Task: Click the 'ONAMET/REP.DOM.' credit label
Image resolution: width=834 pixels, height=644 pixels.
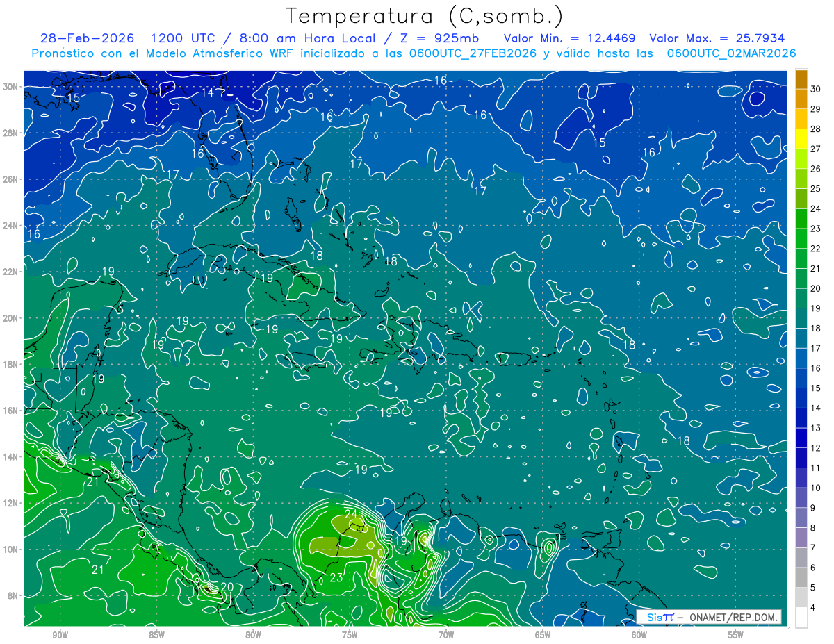Action: (x=733, y=617)
